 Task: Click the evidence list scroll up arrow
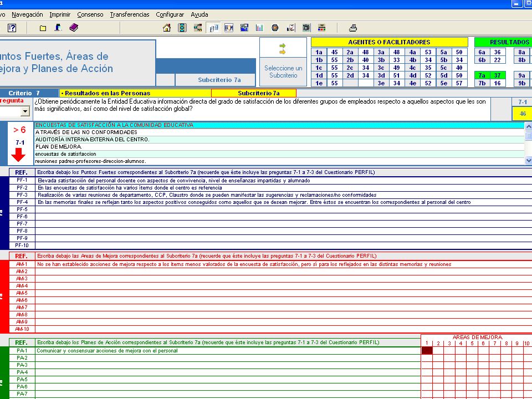tap(528, 126)
